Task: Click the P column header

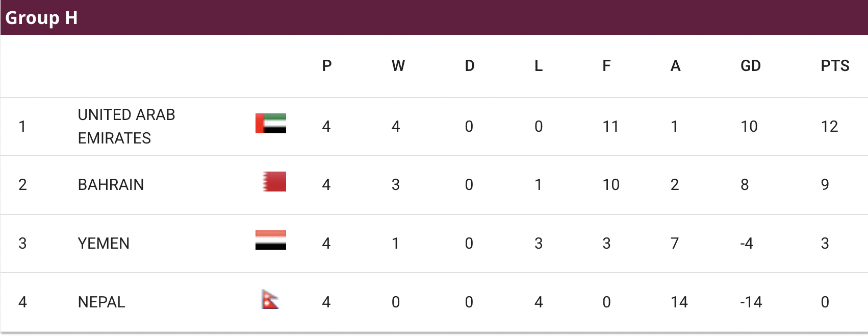Action: [327, 66]
